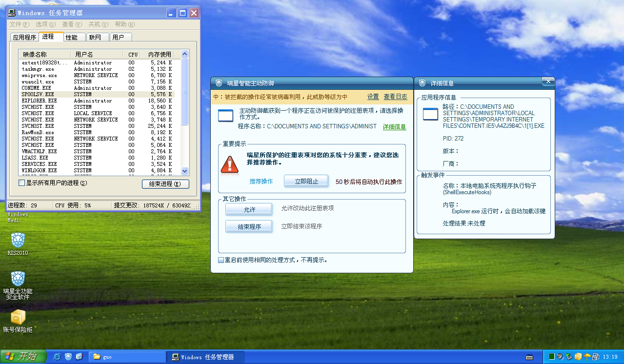Open the 开始 Start menu
Viewport: 624px width, 364px height.
coord(23,357)
